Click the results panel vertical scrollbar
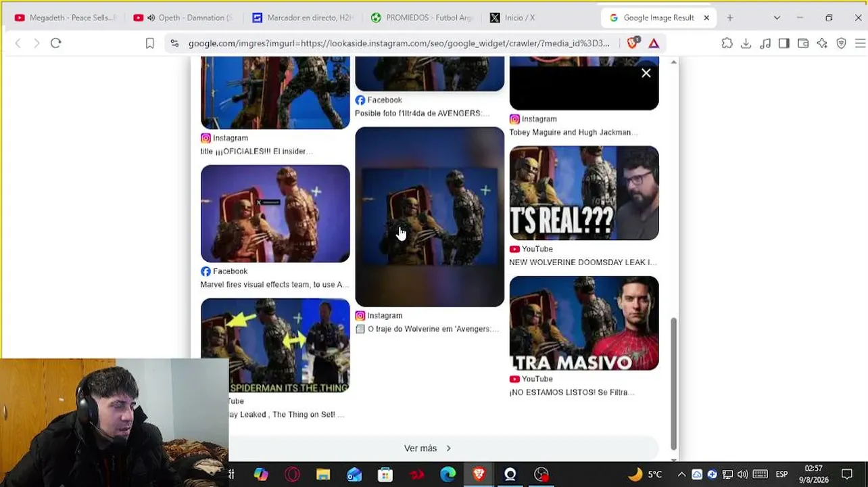The width and height of the screenshot is (868, 487). coord(673,384)
